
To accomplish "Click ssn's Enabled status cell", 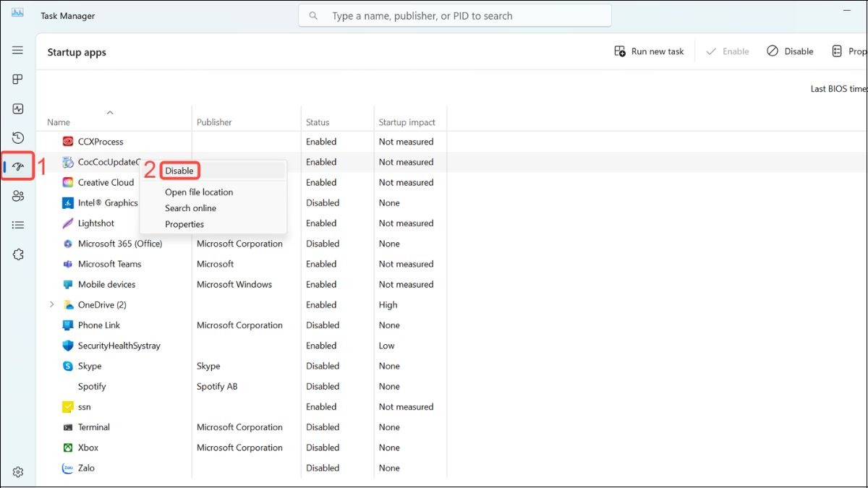I will (321, 407).
